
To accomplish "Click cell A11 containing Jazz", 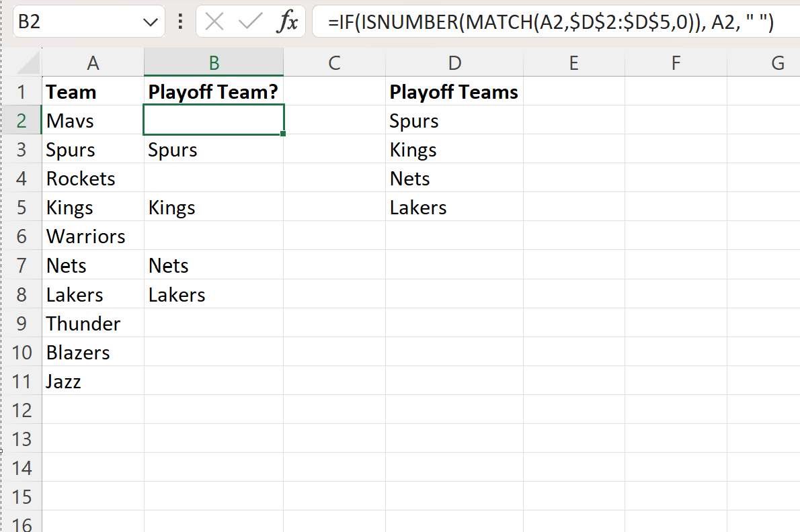I will [x=64, y=382].
